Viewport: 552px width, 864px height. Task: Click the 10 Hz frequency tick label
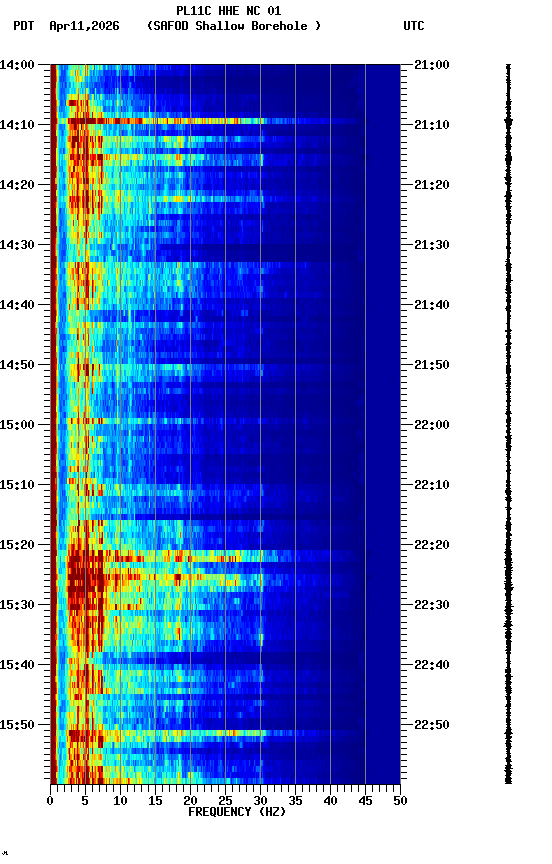(120, 801)
